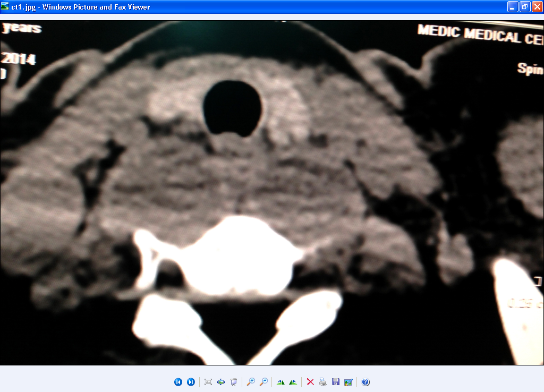The image size is (544, 392).
Task: Print the current image
Action: 323,381
